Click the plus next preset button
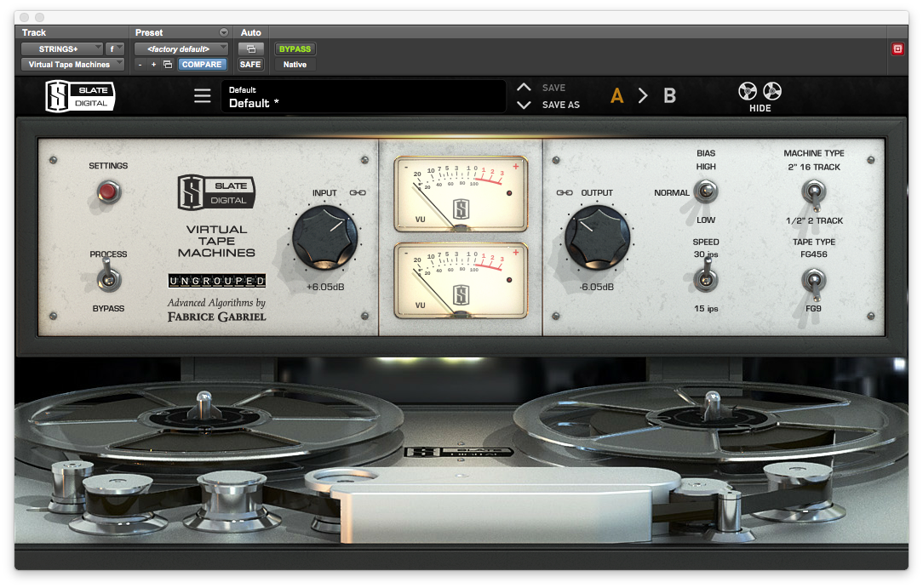Screen dimensions: 923x588 153,64
